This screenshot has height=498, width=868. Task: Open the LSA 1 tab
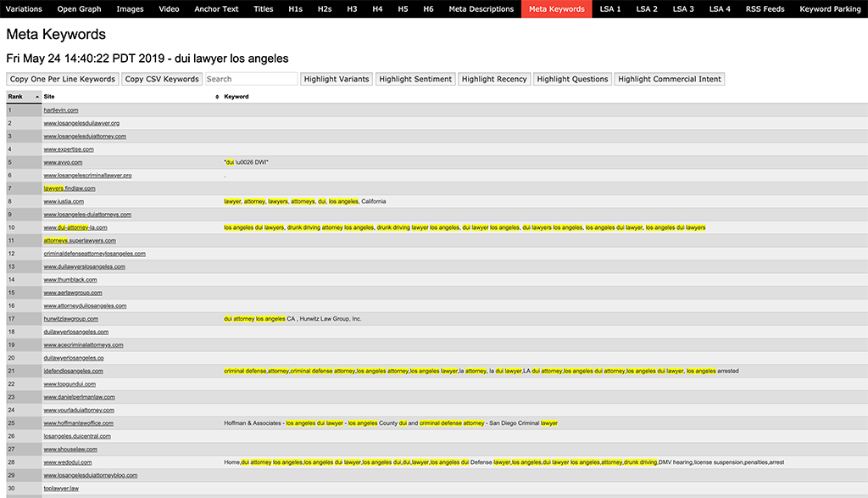(610, 8)
